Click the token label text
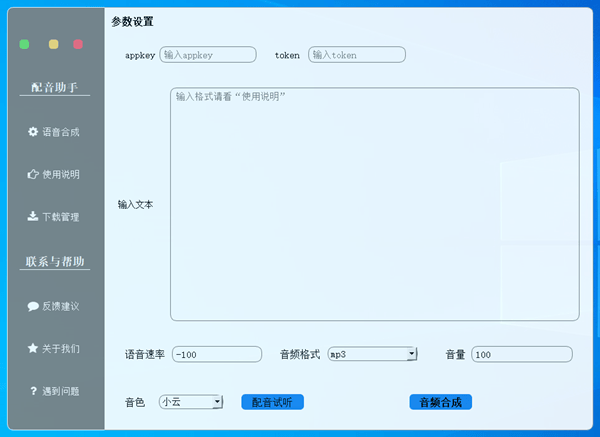The width and height of the screenshot is (600, 437). click(x=287, y=55)
